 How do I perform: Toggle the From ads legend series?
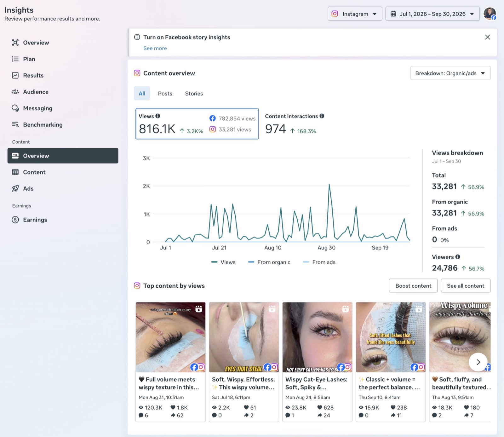tap(319, 262)
